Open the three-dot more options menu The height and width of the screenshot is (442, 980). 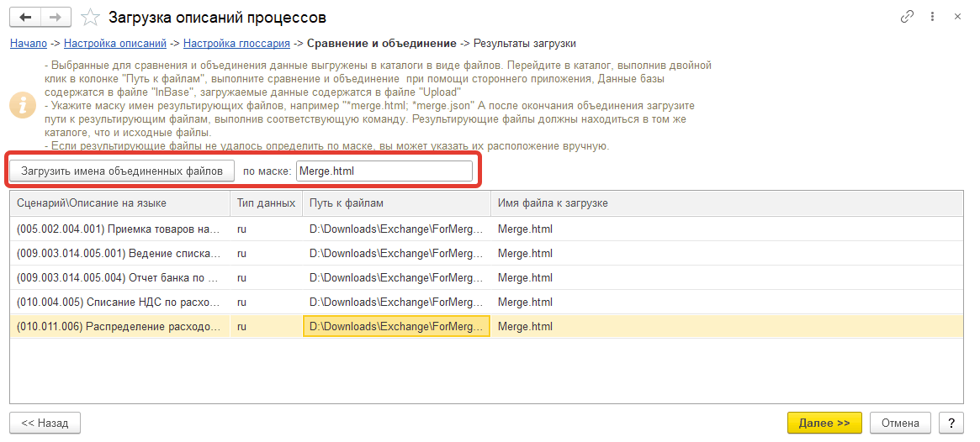[x=932, y=17]
